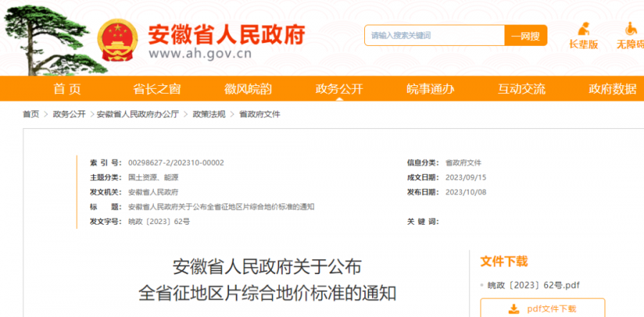644x317 pixels.
Task: Select the 徽风皖韵 navigation item
Action: [248, 89]
